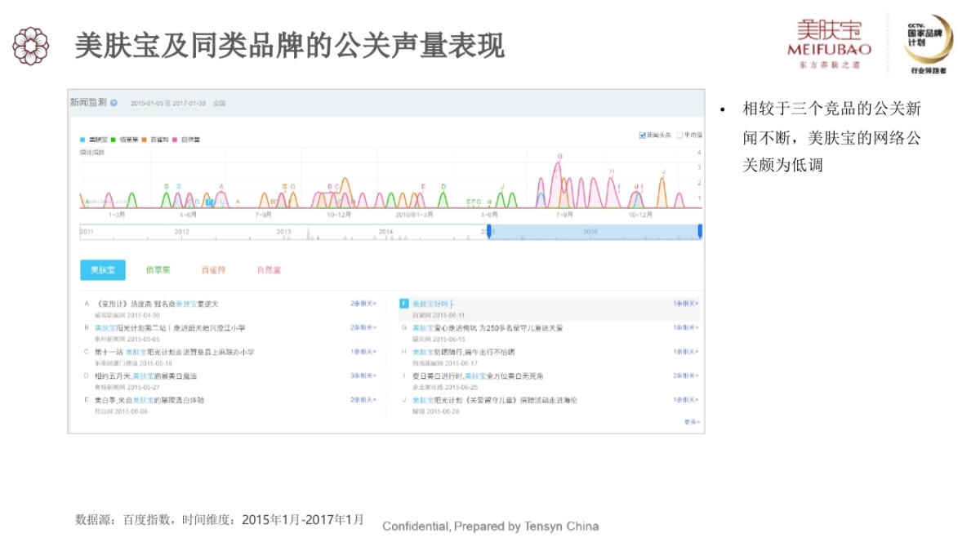
Task: Click the 美肤宝 MEIFUBAO brand logo
Action: (828, 42)
